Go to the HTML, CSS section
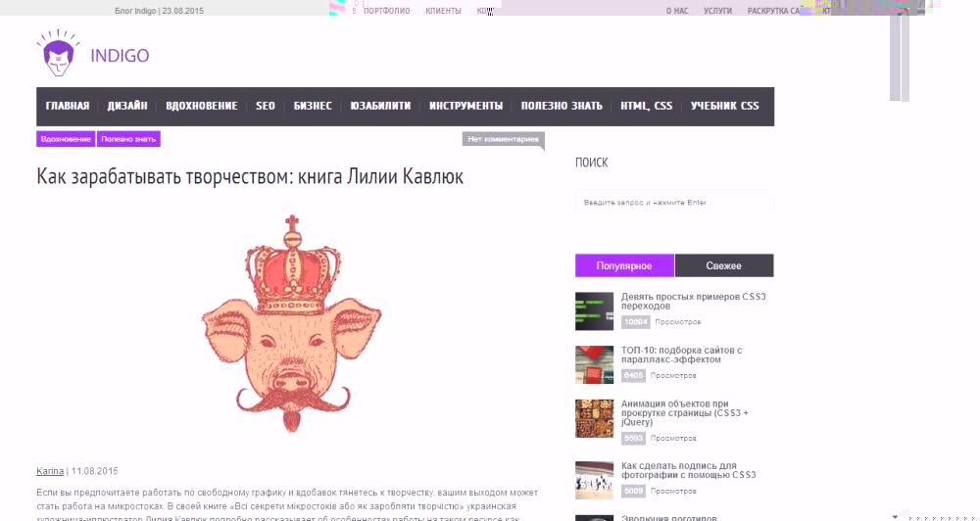The height and width of the screenshot is (521, 980). pyautogui.click(x=646, y=106)
